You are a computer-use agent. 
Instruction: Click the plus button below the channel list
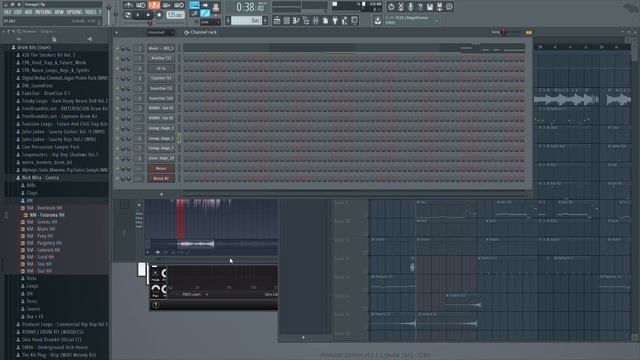coord(161,194)
